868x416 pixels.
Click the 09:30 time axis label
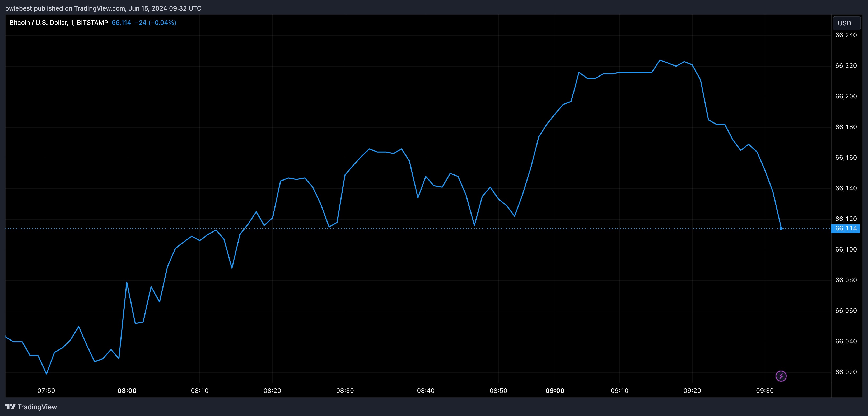point(765,391)
